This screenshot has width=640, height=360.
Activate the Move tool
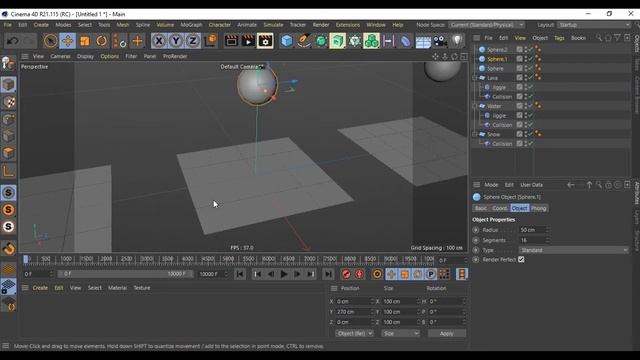tap(67, 41)
